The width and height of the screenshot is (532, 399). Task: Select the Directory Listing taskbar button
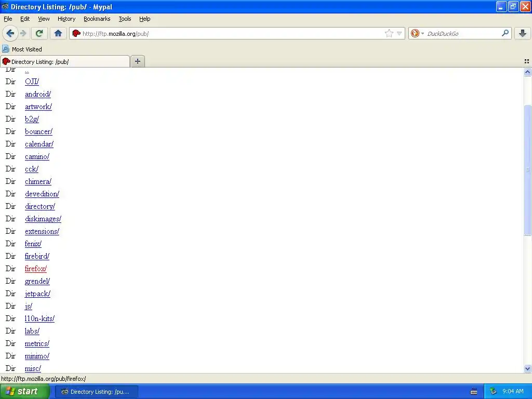click(96, 392)
